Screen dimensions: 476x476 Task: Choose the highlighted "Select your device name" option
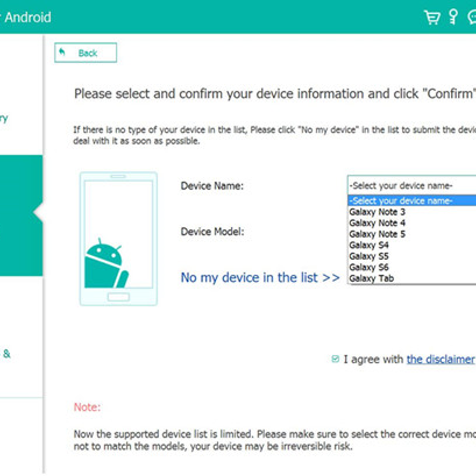pos(412,201)
